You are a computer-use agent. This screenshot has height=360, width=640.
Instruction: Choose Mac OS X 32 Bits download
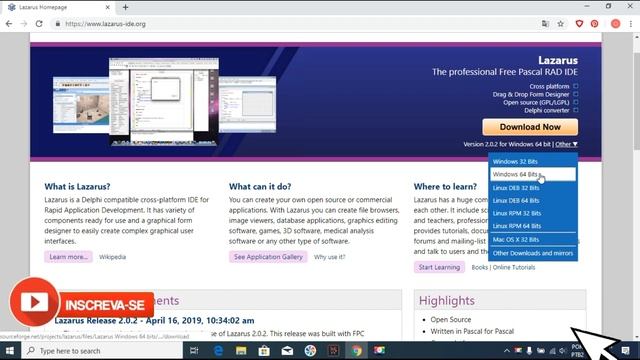coord(533,240)
